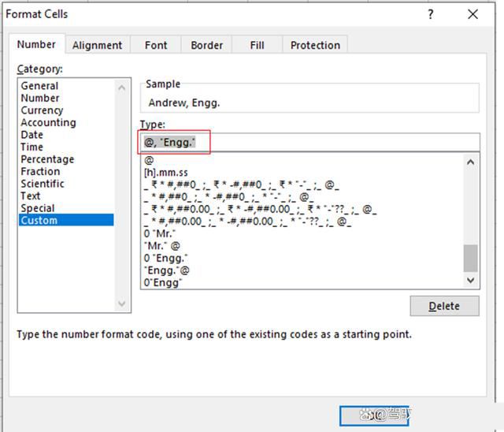Choose Currency category
The image size is (504, 432).
[66, 110]
